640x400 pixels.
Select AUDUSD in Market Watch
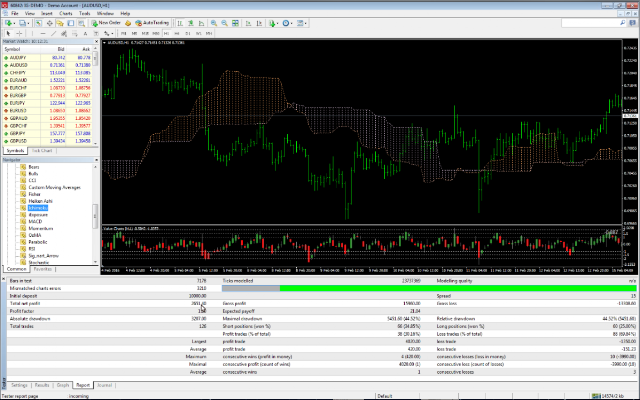pyautogui.click(x=21, y=65)
